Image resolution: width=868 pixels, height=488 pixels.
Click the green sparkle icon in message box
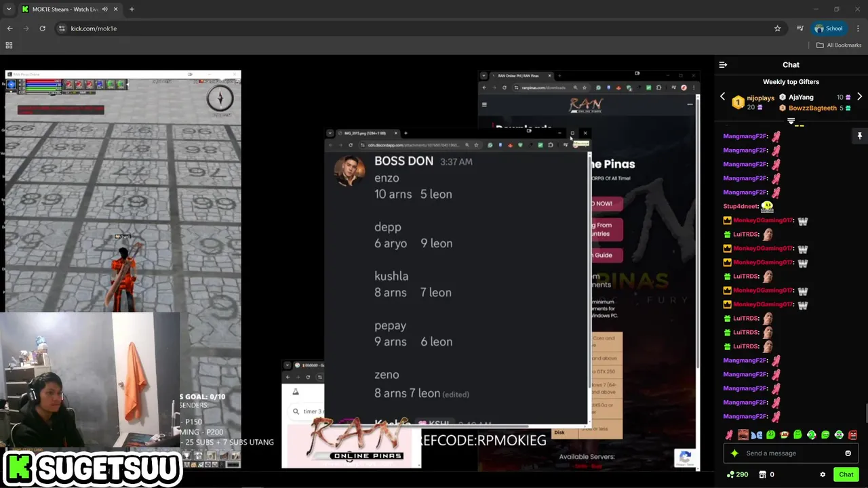click(734, 453)
